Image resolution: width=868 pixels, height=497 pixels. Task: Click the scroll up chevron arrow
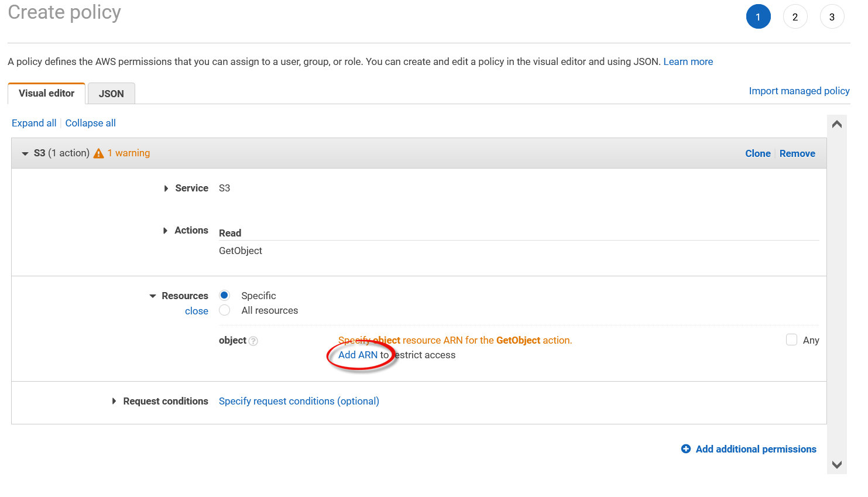click(836, 124)
